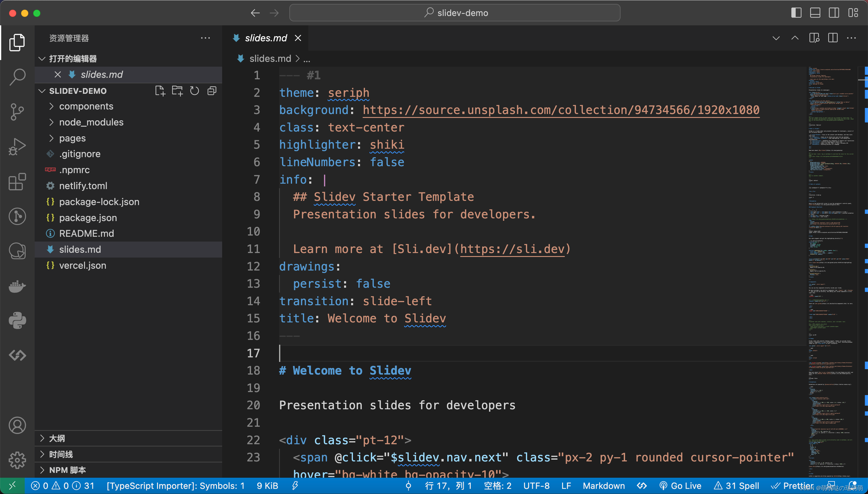
Task: Open Run and Debug view
Action: tap(17, 147)
